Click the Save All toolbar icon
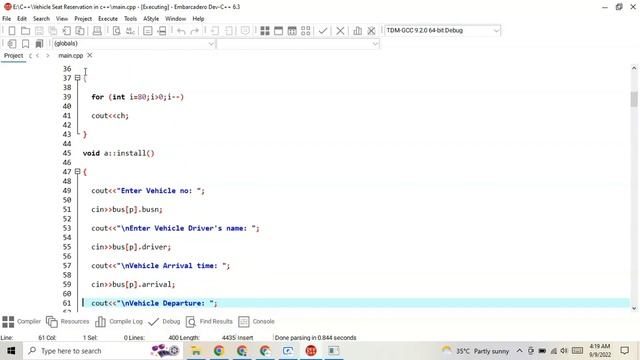Viewport: 640px width, 360px height. pyautogui.click(x=53, y=31)
